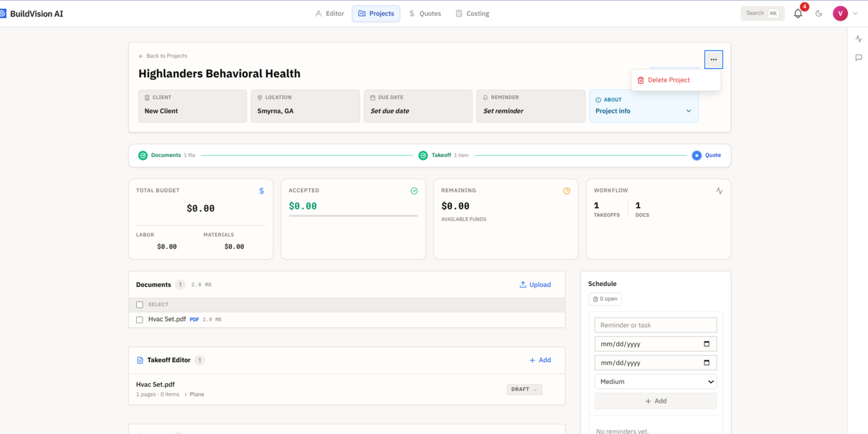This screenshot has height=434, width=868.
Task: Click the pulse icon in Workflow card
Action: [x=719, y=191]
